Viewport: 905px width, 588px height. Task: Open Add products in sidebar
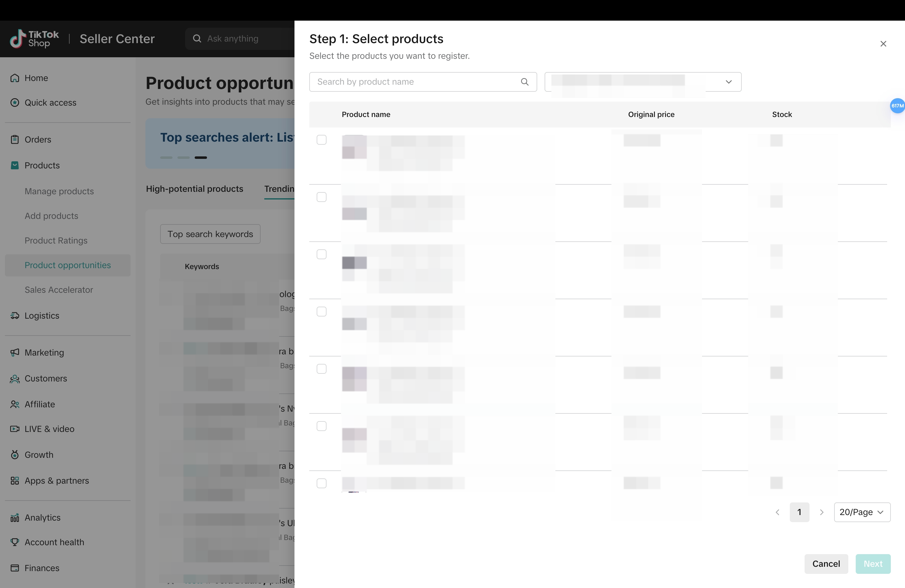coord(51,216)
